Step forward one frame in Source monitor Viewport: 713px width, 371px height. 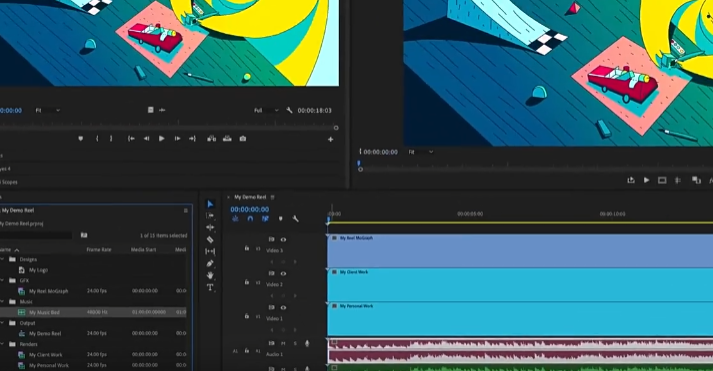177,139
